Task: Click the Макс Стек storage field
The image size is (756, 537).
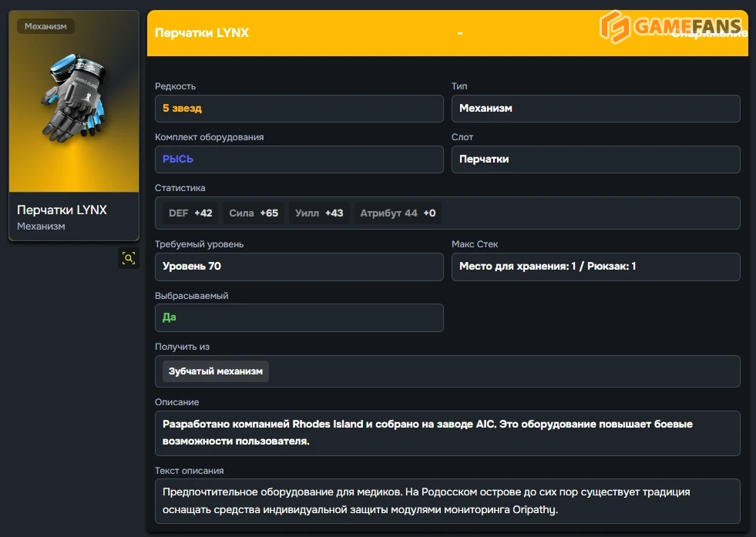Action: (x=595, y=267)
